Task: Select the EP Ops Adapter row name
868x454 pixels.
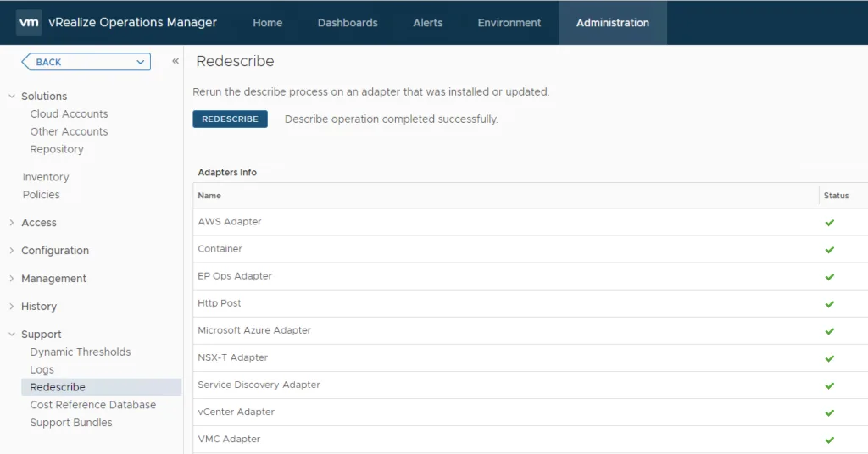Action: 235,276
